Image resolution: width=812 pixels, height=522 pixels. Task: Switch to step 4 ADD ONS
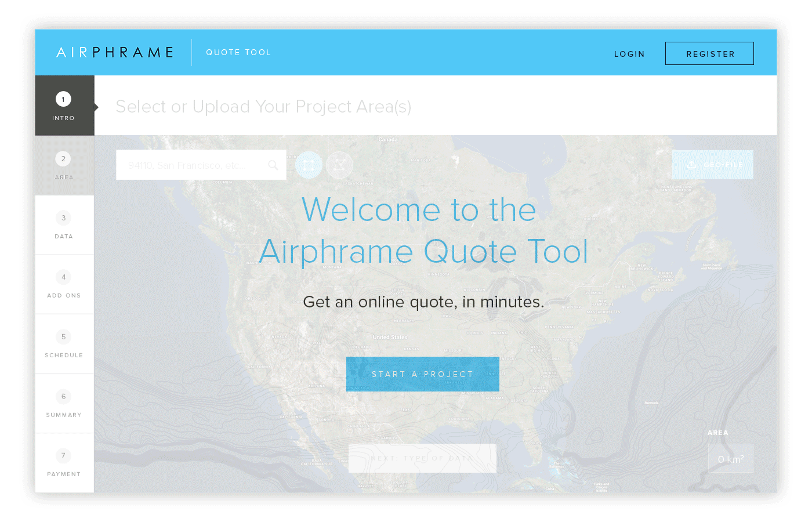point(64,284)
